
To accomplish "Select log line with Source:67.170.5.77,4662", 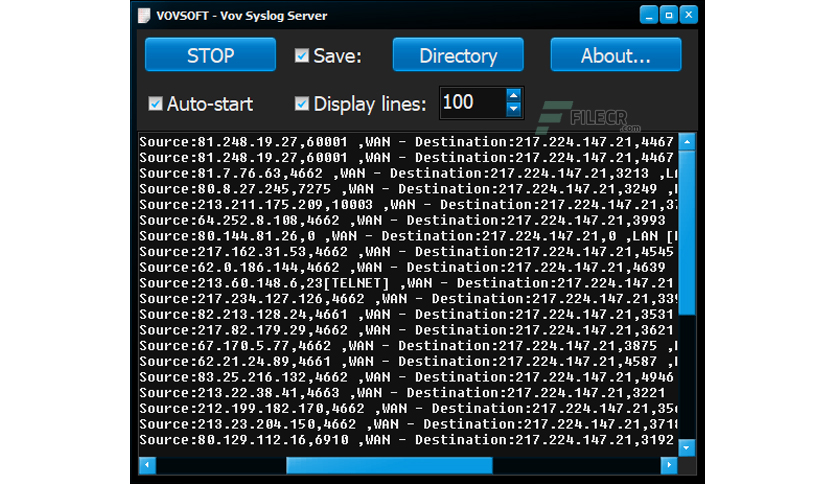I will point(408,345).
